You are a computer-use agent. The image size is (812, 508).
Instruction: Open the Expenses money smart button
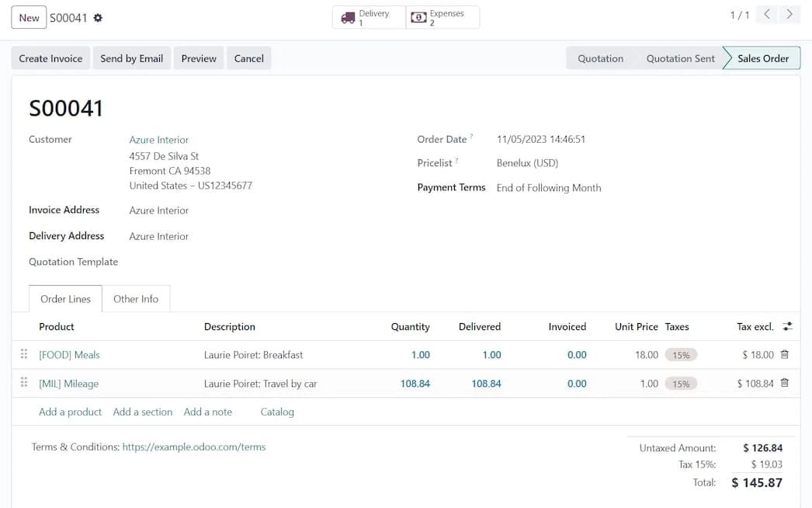point(442,18)
